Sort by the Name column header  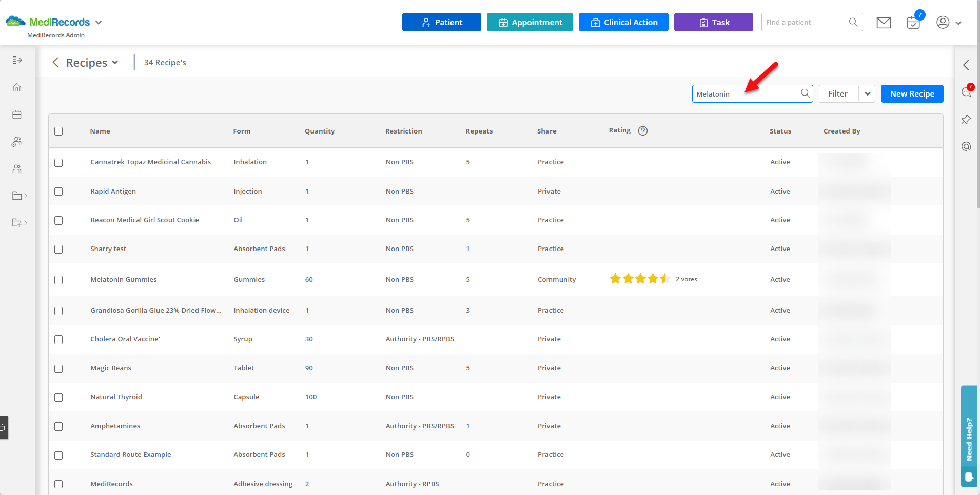pyautogui.click(x=100, y=131)
